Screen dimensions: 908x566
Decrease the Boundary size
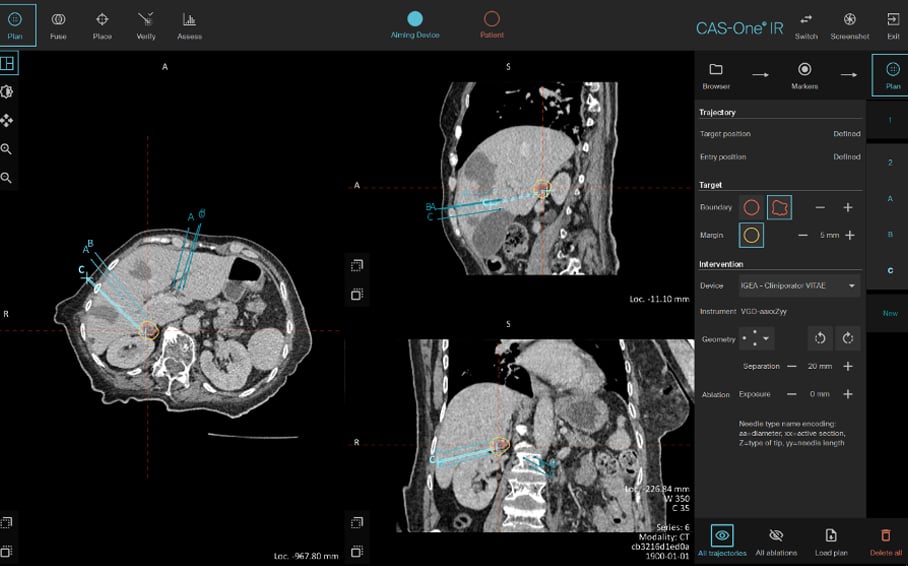pos(820,207)
